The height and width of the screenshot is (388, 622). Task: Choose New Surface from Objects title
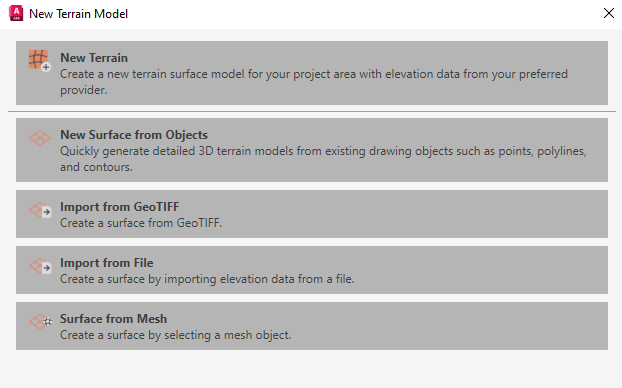[x=134, y=135]
